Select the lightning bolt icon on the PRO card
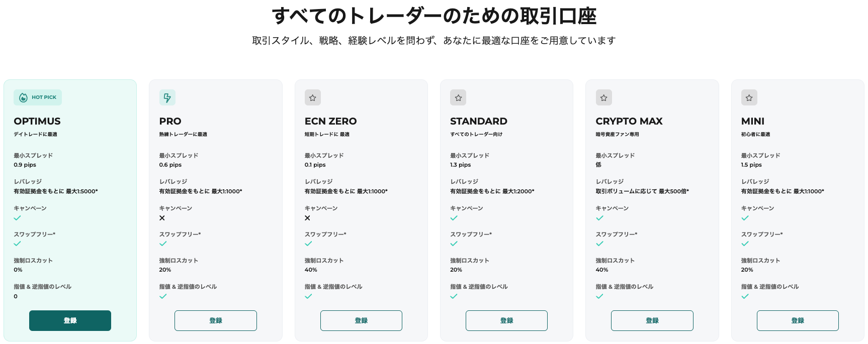868x344 pixels. click(x=167, y=97)
